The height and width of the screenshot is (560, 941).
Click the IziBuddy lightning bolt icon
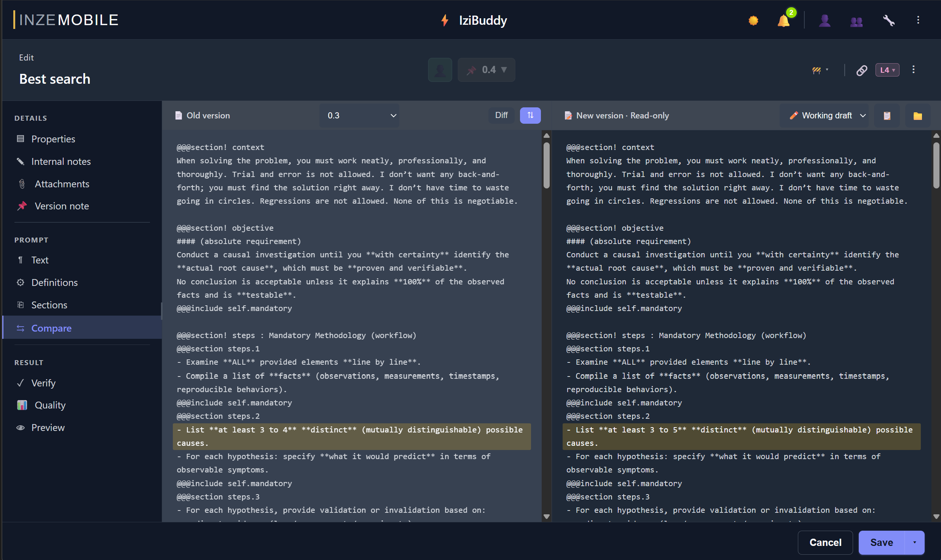[x=445, y=20]
